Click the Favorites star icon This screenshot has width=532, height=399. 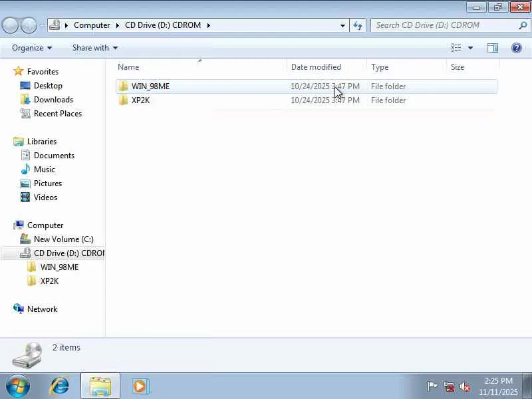[x=19, y=72]
